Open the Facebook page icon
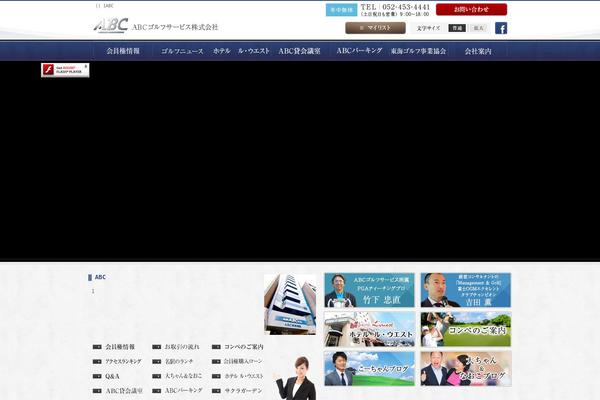The image size is (600, 400). tap(501, 28)
